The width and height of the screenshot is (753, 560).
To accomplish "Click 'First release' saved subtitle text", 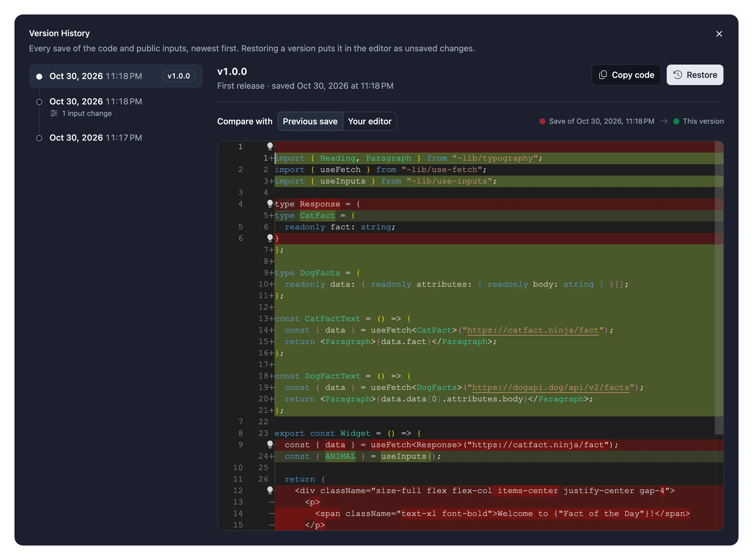I will [305, 86].
